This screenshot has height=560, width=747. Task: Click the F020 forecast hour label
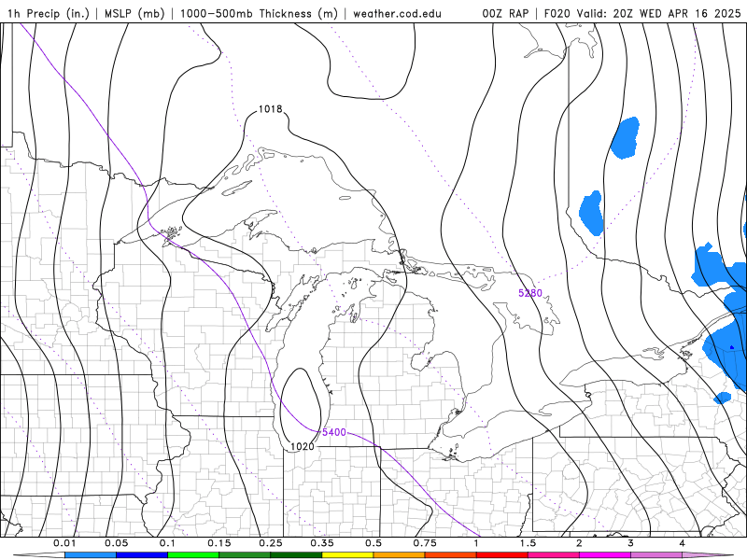(x=557, y=13)
